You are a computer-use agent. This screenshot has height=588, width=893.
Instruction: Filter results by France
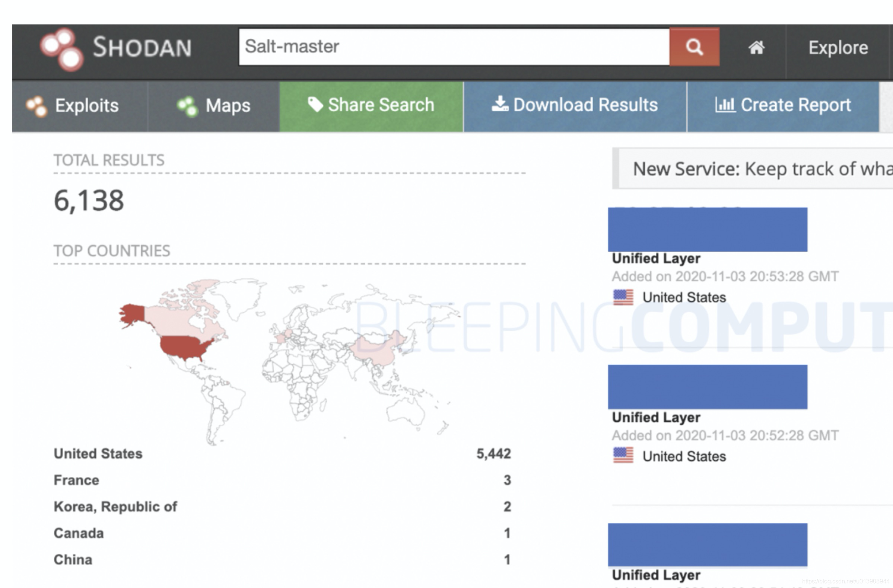coord(77,480)
